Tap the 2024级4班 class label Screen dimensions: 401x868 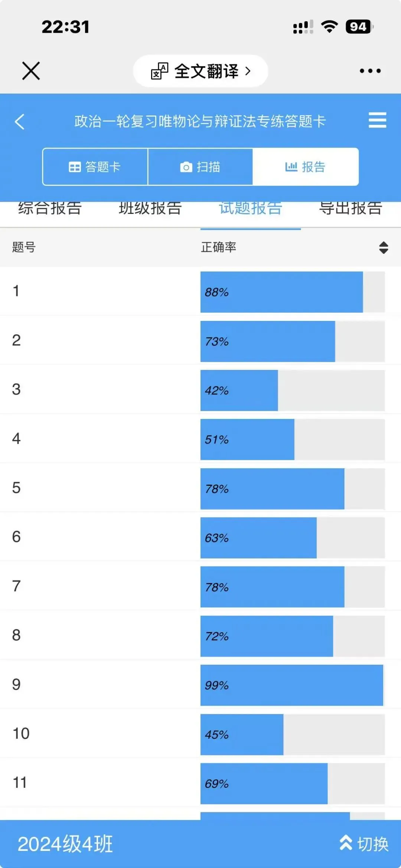click(x=65, y=844)
